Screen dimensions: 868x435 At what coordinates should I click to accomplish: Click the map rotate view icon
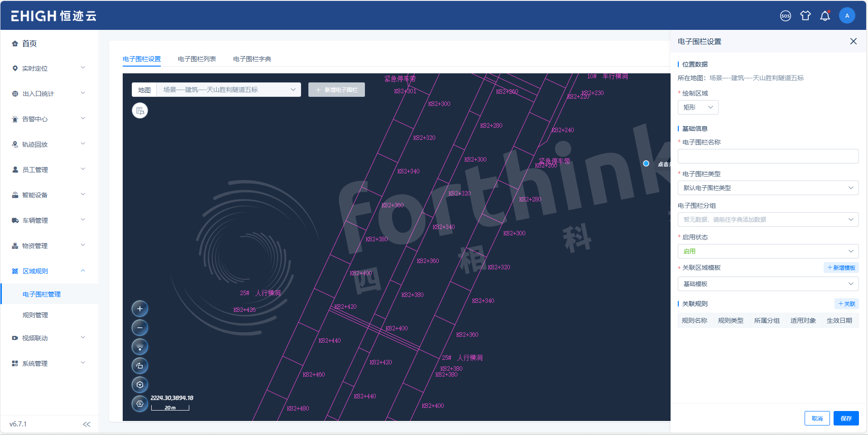[x=140, y=366]
